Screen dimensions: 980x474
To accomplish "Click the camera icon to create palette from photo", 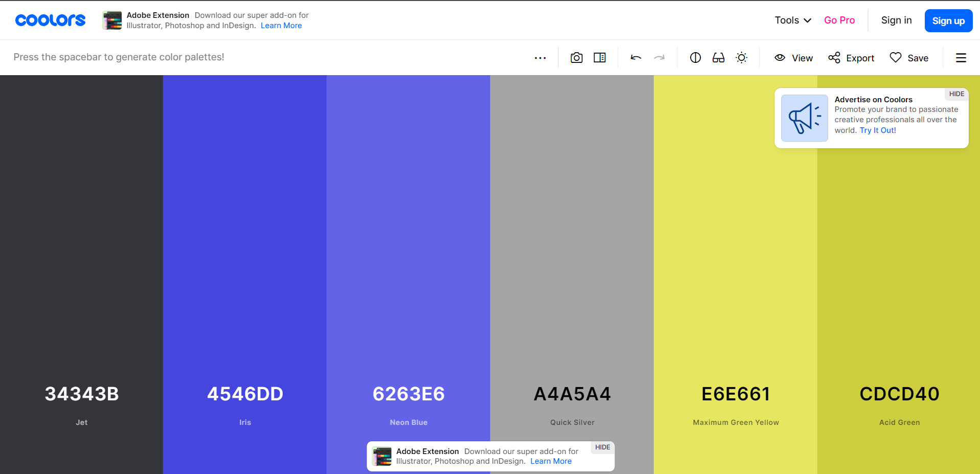I will [576, 58].
